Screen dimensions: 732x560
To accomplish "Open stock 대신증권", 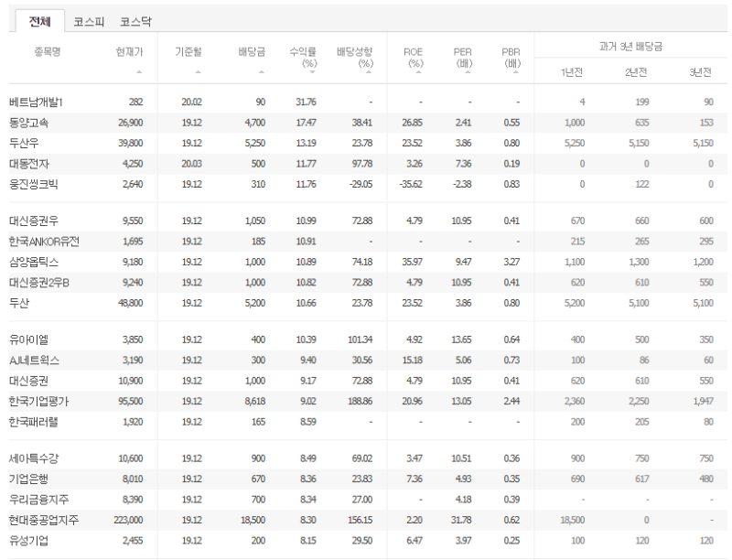I will pos(28,381).
